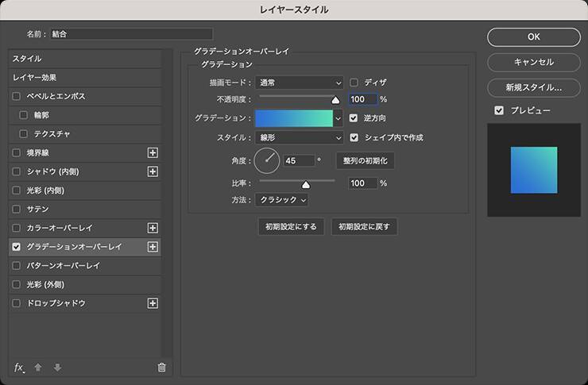Click the blue-green gradient swatch
This screenshot has width=588, height=385.
(293, 118)
